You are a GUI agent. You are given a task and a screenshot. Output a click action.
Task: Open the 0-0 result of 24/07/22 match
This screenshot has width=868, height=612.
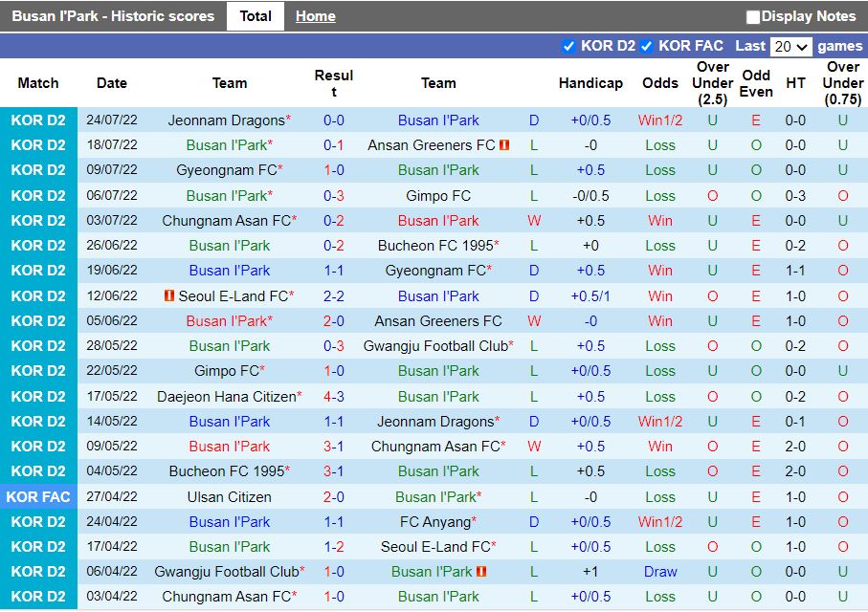coord(334,120)
